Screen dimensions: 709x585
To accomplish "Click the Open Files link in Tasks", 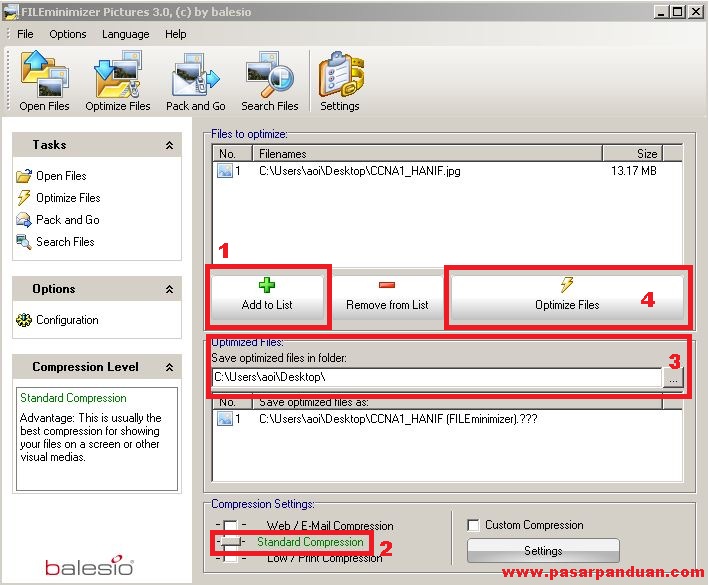I will tap(61, 175).
